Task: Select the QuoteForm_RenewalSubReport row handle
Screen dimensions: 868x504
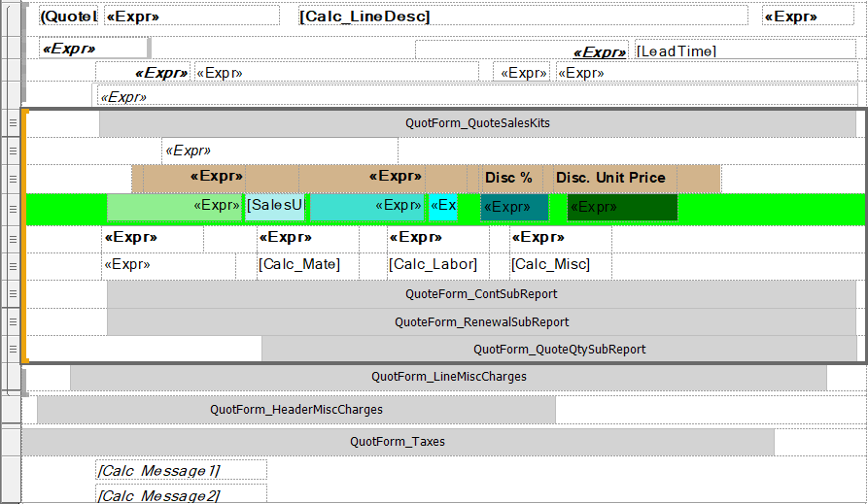Action: [13, 321]
